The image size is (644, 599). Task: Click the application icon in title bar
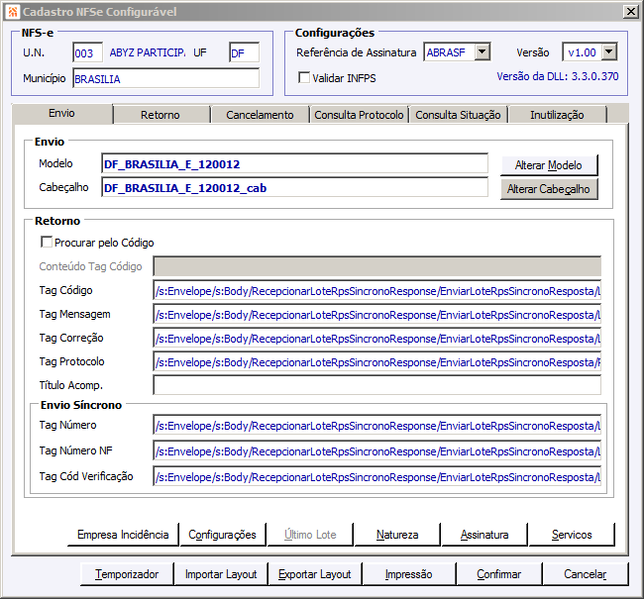(x=12, y=12)
